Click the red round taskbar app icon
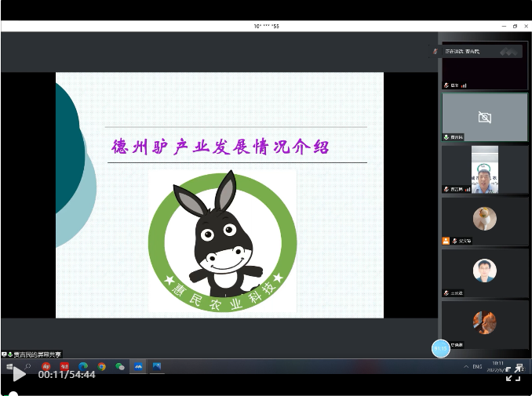This screenshot has height=396, width=532. pyautogui.click(x=46, y=366)
